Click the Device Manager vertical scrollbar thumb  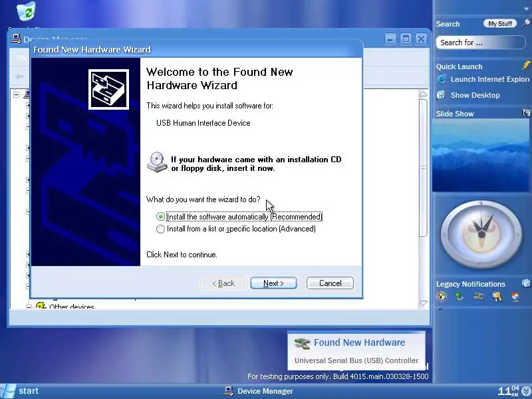click(423, 168)
